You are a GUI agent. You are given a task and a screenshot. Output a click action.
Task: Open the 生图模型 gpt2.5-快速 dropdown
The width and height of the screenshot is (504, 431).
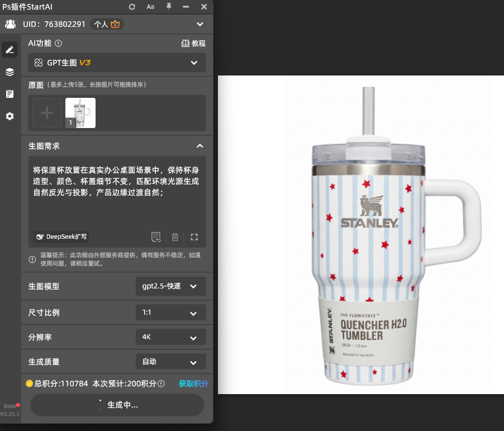point(170,286)
